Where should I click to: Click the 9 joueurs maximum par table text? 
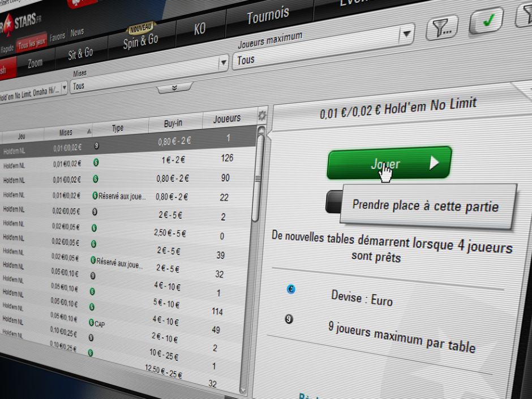click(x=402, y=337)
